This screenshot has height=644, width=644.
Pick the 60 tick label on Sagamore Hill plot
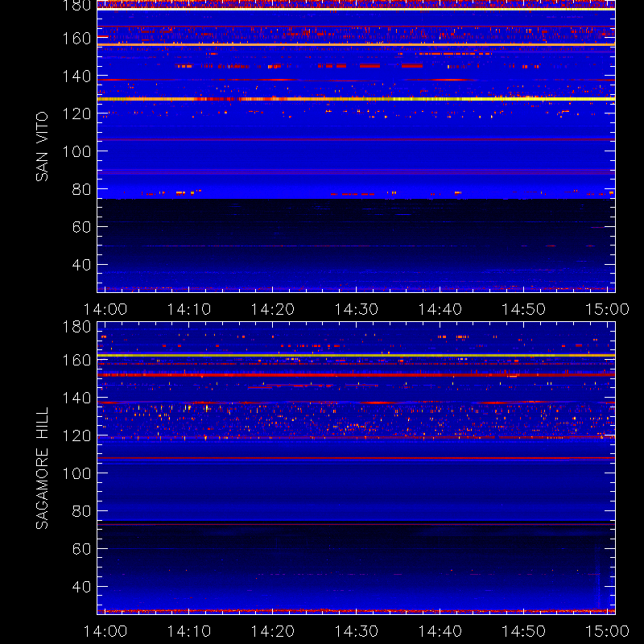click(x=81, y=549)
